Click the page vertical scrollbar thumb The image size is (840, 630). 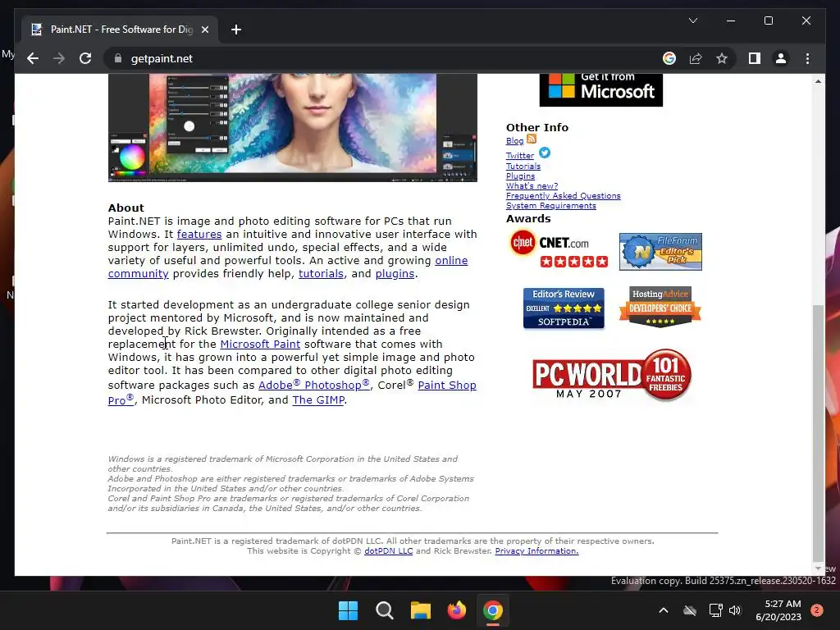click(x=818, y=432)
